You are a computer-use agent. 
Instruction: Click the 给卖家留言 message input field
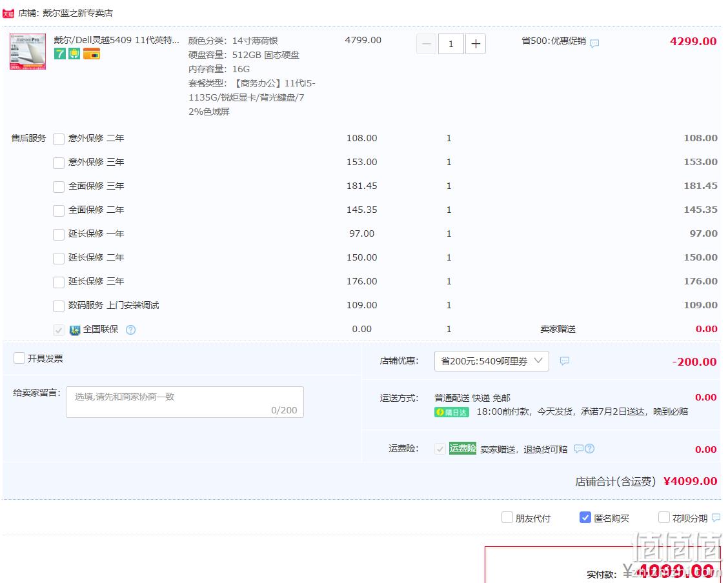point(185,402)
